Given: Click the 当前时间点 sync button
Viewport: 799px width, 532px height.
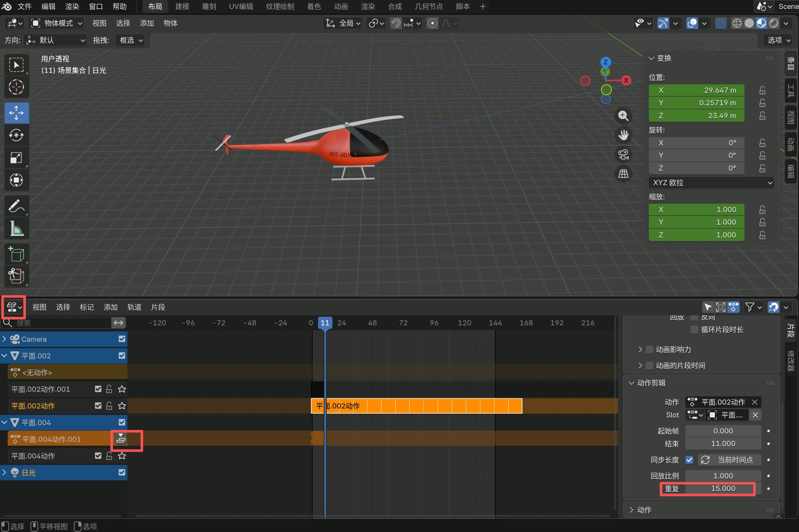Looking at the screenshot, I should point(729,460).
